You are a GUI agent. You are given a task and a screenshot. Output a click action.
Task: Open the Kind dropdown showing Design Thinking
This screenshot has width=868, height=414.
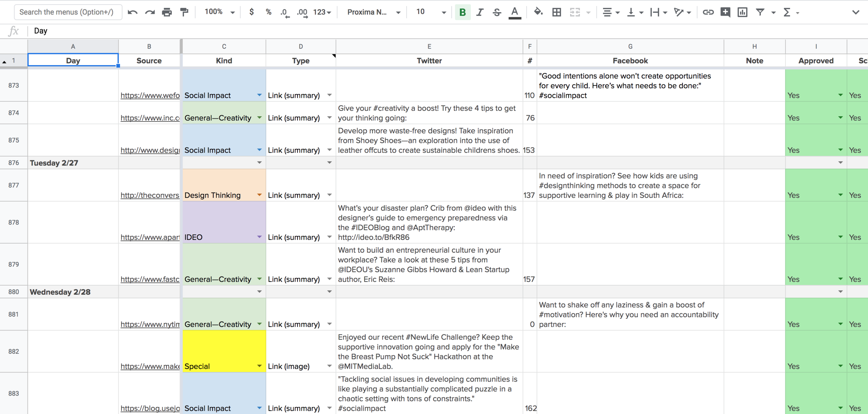(259, 195)
